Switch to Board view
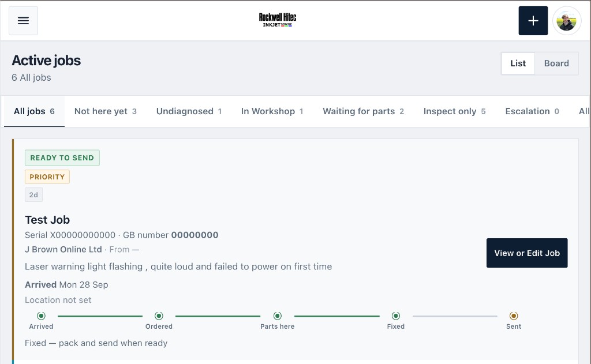 pyautogui.click(x=556, y=63)
